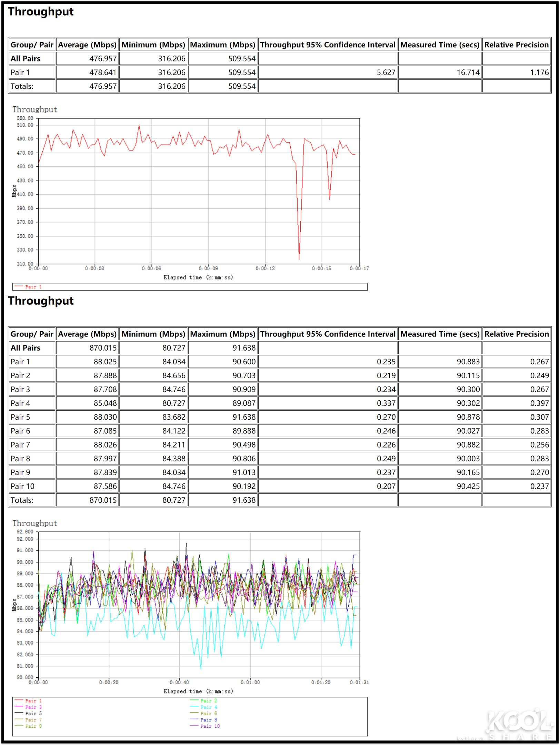This screenshot has height=745, width=560.
Task: Select the 5.627 confidence interval value
Action: (328, 72)
